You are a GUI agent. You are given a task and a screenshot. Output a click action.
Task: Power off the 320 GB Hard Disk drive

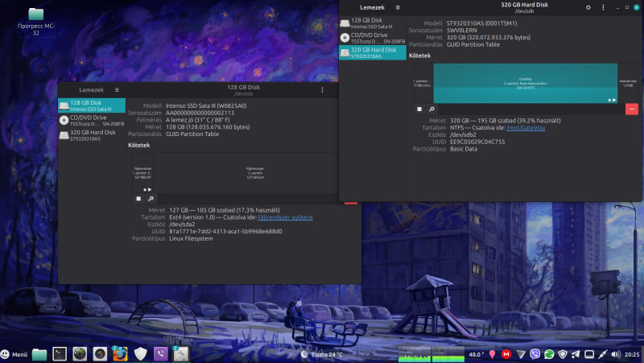(588, 7)
